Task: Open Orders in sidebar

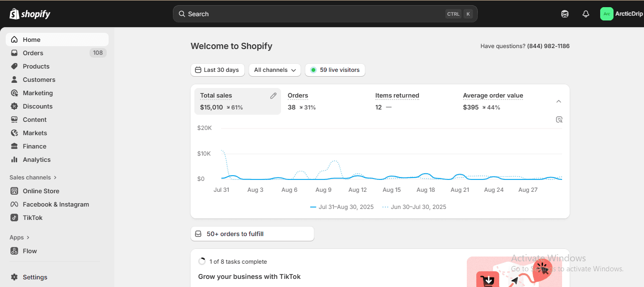Action: 57,53
